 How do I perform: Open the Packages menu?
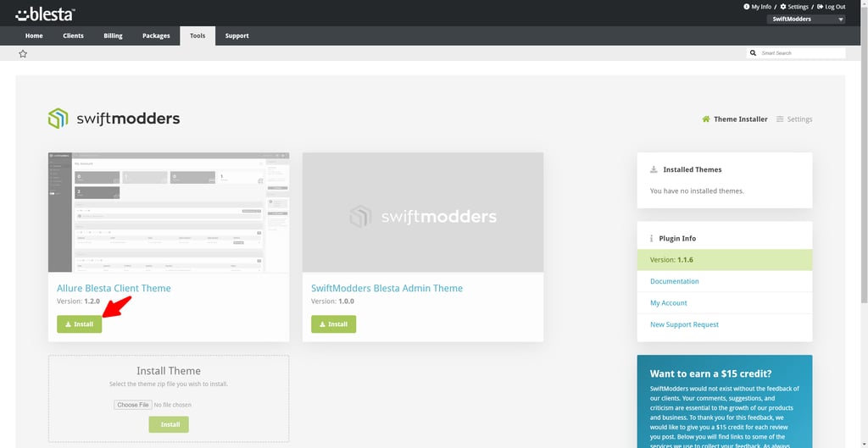click(x=156, y=36)
